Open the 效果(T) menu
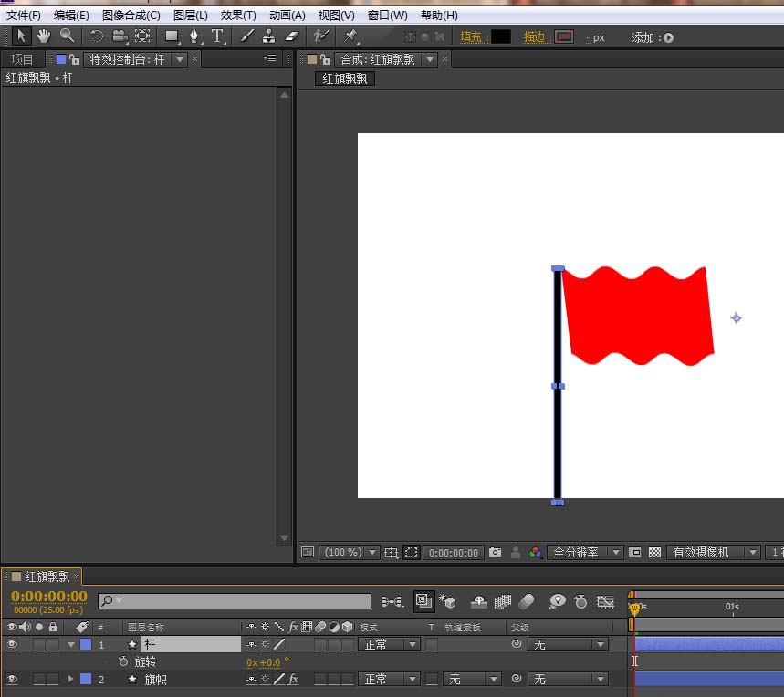The height and width of the screenshot is (697, 784). 238,15
